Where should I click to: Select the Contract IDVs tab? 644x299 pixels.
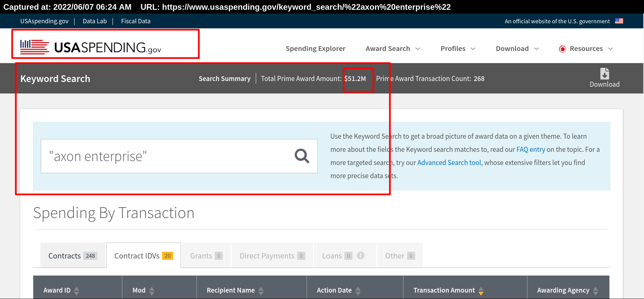coord(144,255)
